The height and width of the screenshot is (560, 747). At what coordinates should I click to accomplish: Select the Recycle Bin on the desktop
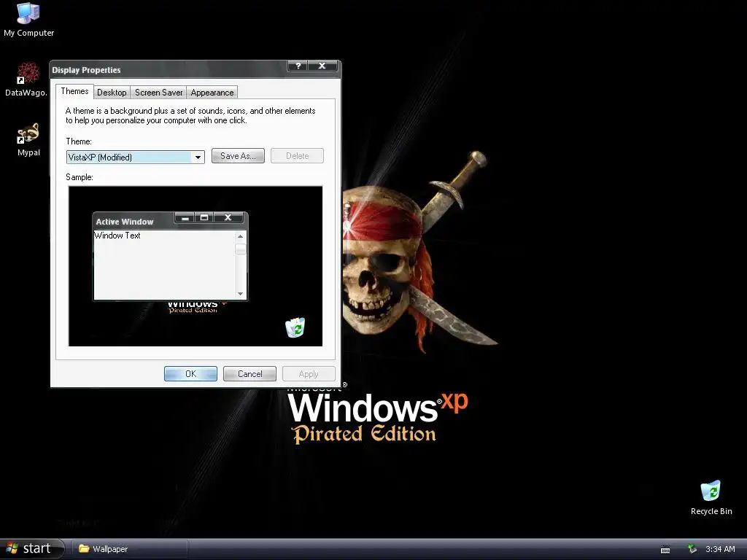711,497
